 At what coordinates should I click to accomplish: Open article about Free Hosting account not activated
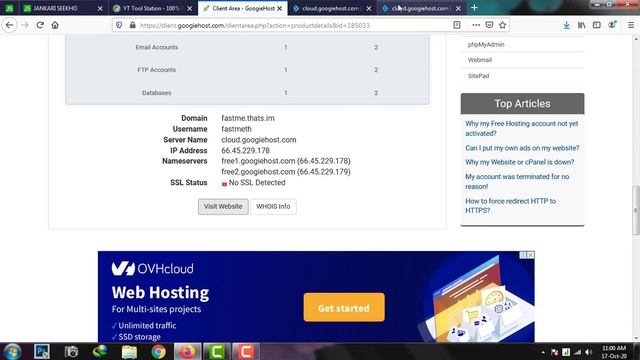tap(522, 129)
